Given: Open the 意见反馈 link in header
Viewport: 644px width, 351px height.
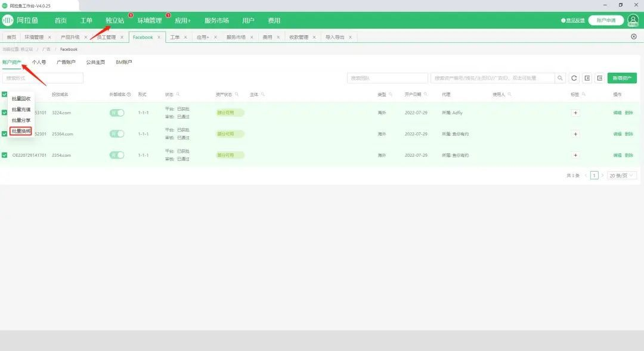Looking at the screenshot, I should click(573, 20).
